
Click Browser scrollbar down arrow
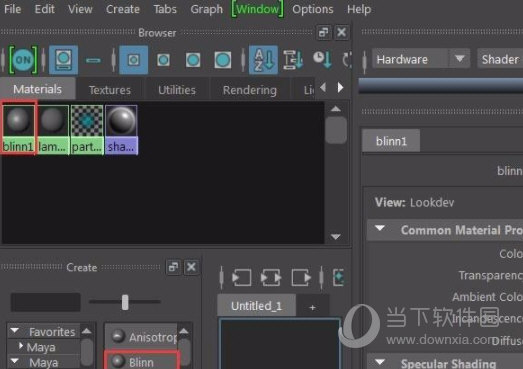tap(336, 237)
